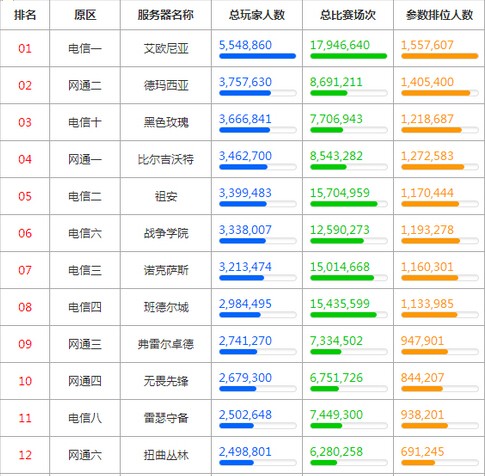Click region 电信三
This screenshot has width=485, height=476.
[x=85, y=271]
